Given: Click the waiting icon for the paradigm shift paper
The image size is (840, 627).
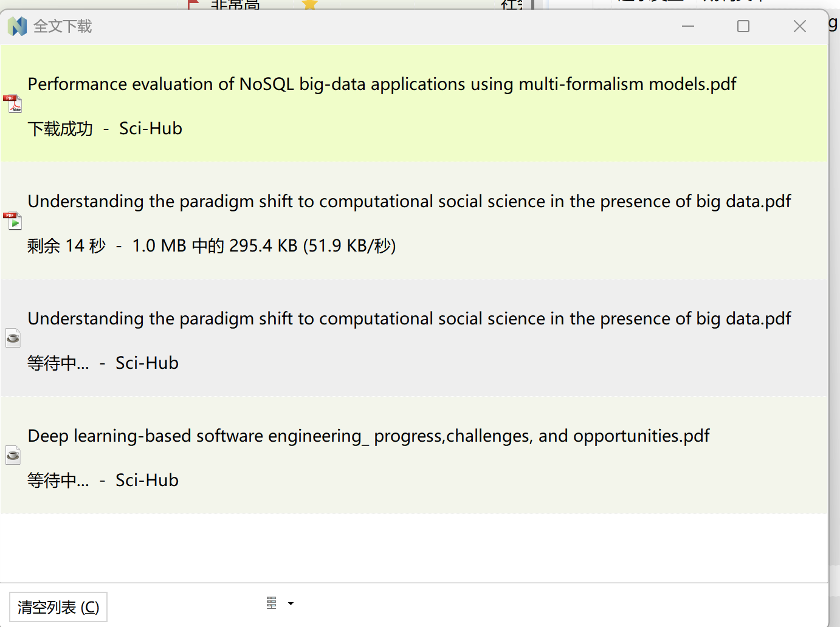Looking at the screenshot, I should (13, 338).
